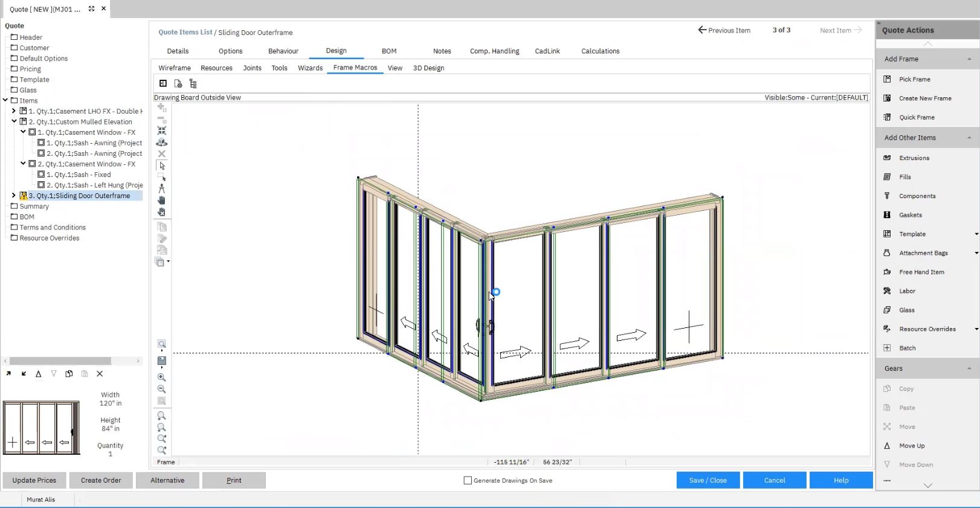The width and height of the screenshot is (980, 508).
Task: Click the floppy disk save view icon
Action: click(x=161, y=361)
